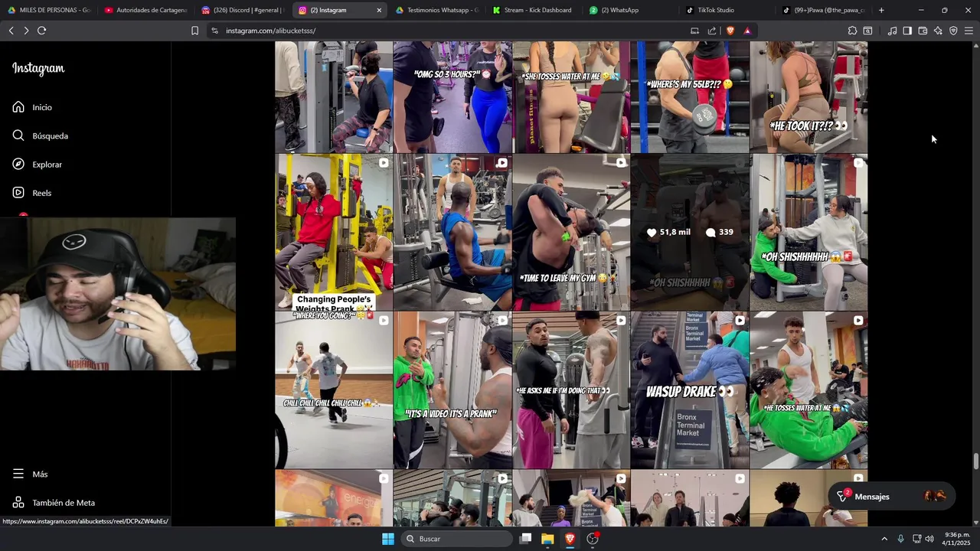Image resolution: width=980 pixels, height=551 pixels.
Task: Switch to Discord #general tab
Action: click(x=243, y=10)
